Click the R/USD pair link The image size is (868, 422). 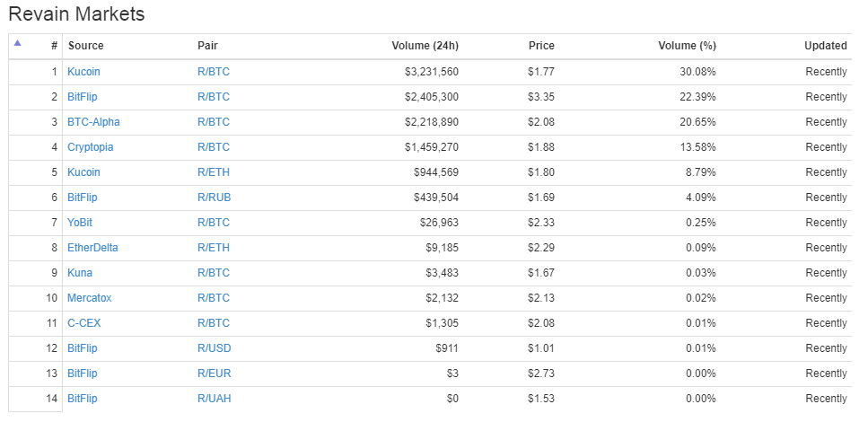[214, 348]
